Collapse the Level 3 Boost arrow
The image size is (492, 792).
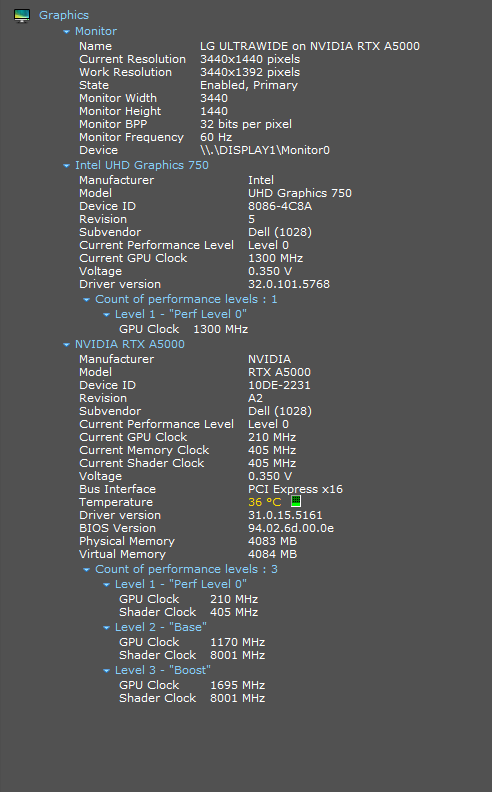click(106, 671)
